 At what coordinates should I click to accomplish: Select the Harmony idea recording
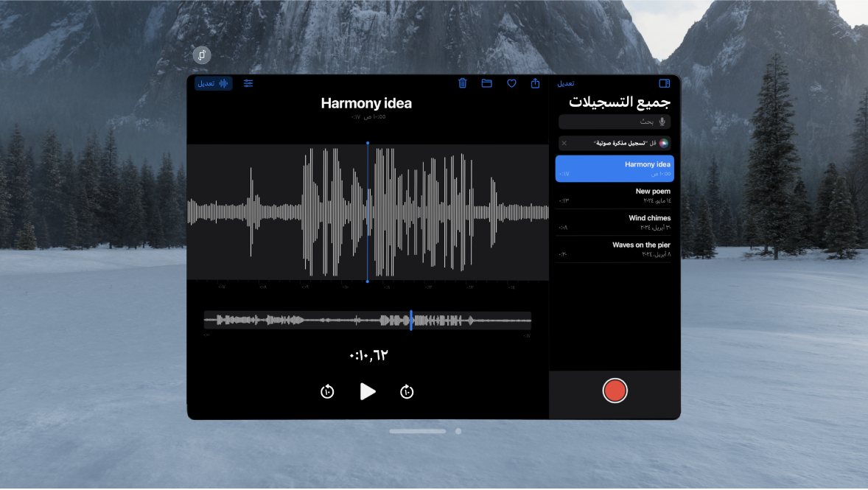click(x=615, y=168)
